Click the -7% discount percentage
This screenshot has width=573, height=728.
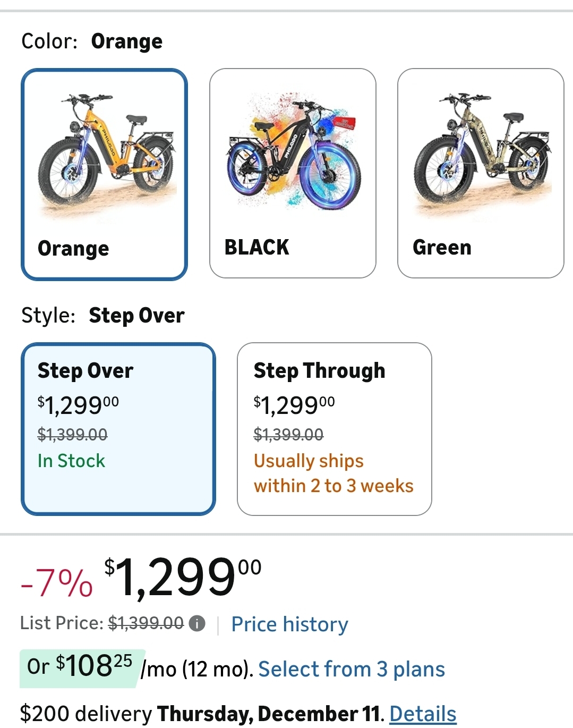[56, 582]
